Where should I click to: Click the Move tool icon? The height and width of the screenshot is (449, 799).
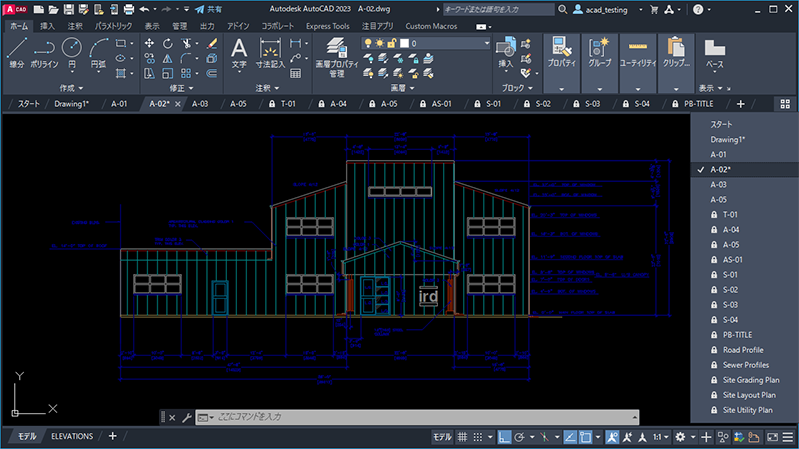pyautogui.click(x=149, y=43)
